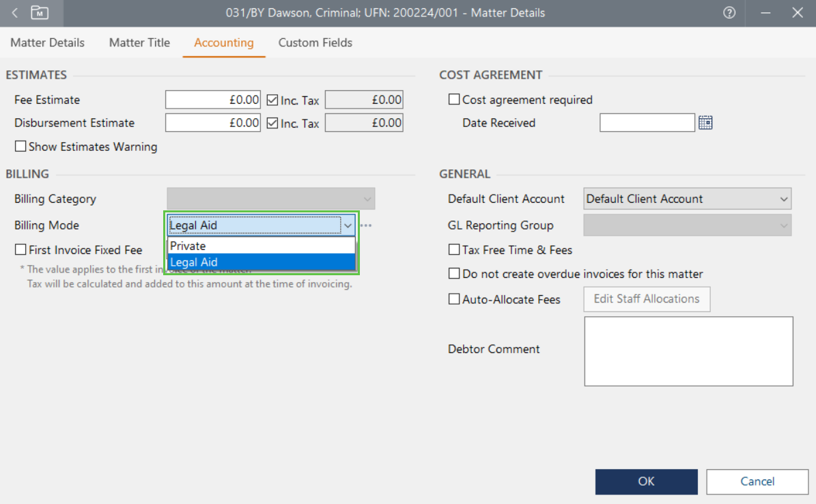Click the ellipsis beside Billing Mode

click(x=366, y=225)
